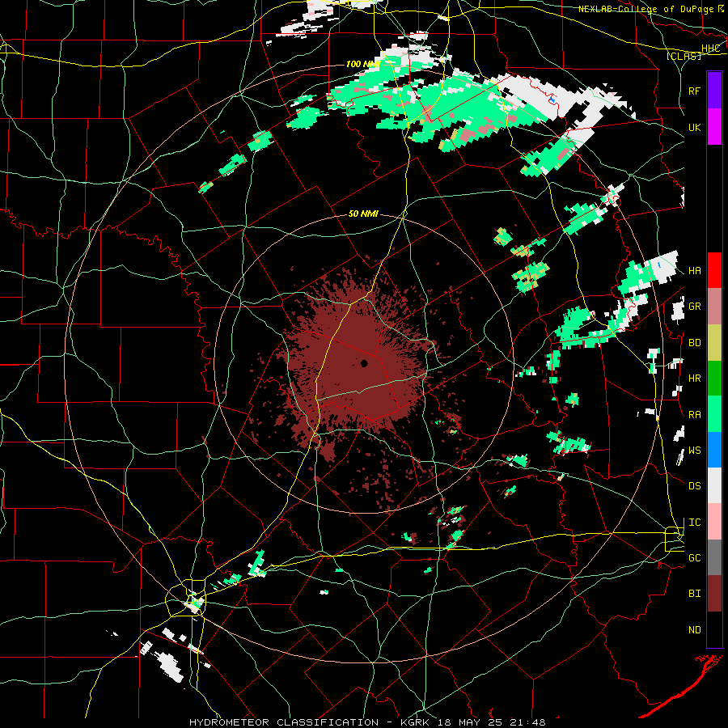Image resolution: width=728 pixels, height=728 pixels.
Task: Pick the brown BI biological swatch
Action: [714, 594]
